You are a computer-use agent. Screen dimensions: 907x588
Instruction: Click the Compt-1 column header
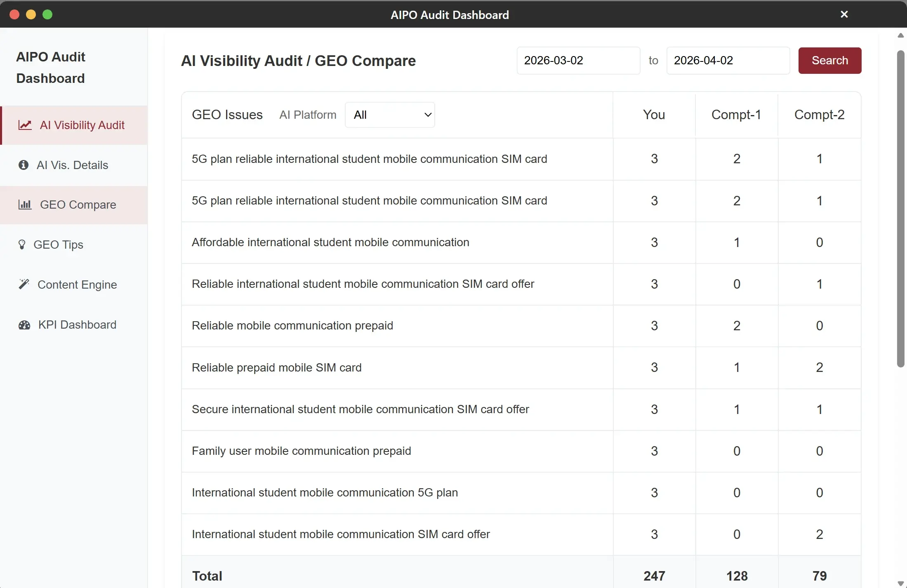[x=736, y=115]
